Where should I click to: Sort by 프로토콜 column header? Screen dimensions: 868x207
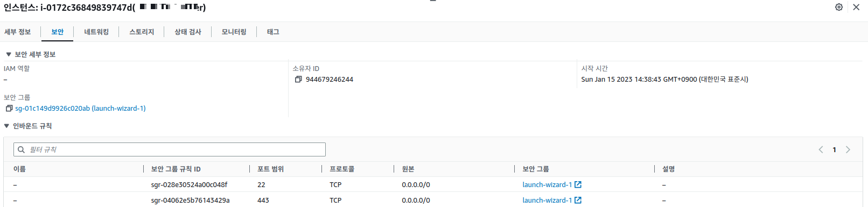click(x=342, y=169)
